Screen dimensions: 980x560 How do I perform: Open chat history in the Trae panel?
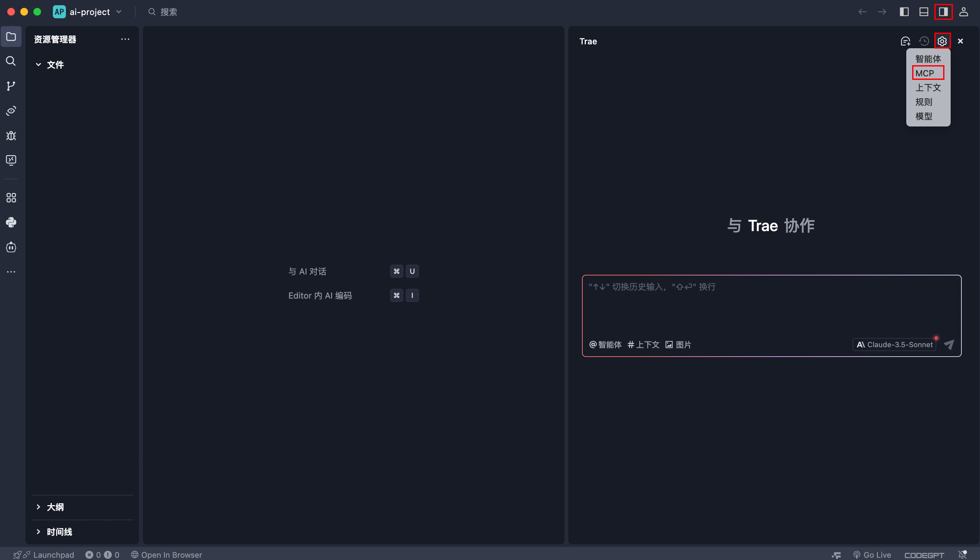click(924, 41)
